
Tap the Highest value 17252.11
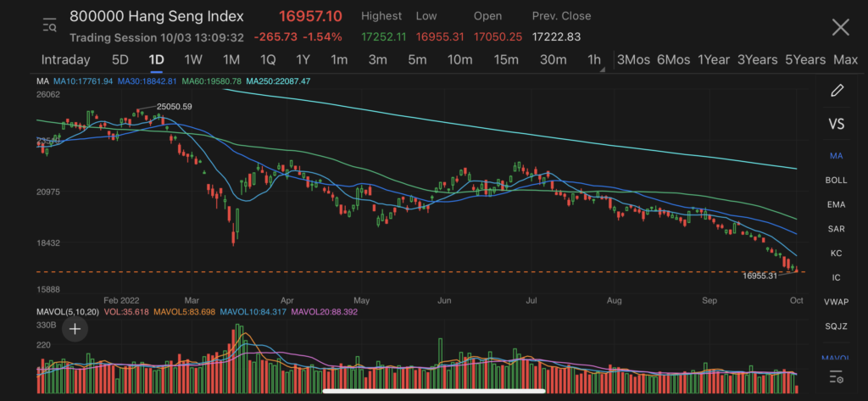384,37
